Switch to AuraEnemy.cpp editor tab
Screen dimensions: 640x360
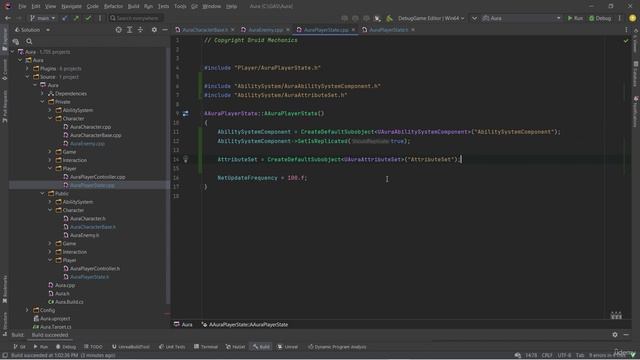coord(265,30)
